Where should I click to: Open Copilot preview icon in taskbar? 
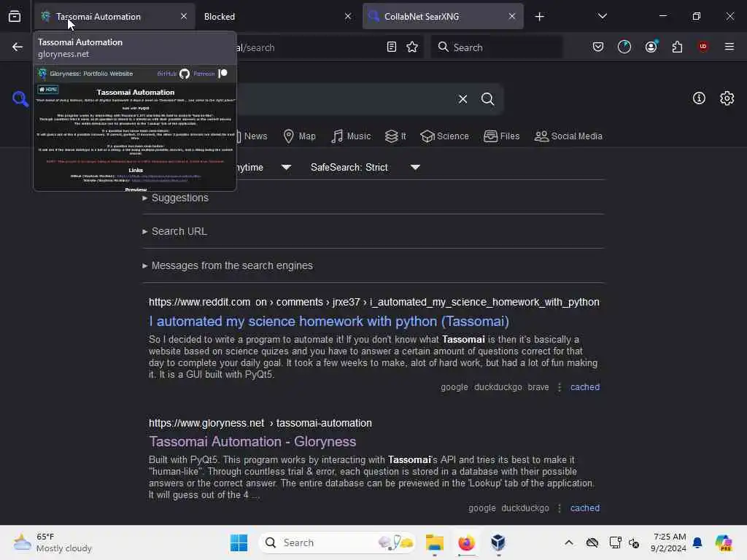[x=724, y=542]
